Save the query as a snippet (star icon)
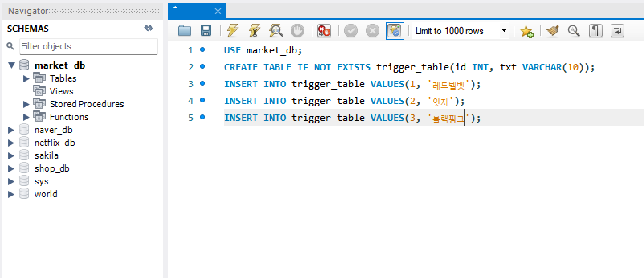Image resolution: width=644 pixels, height=278 pixels. coord(526,31)
